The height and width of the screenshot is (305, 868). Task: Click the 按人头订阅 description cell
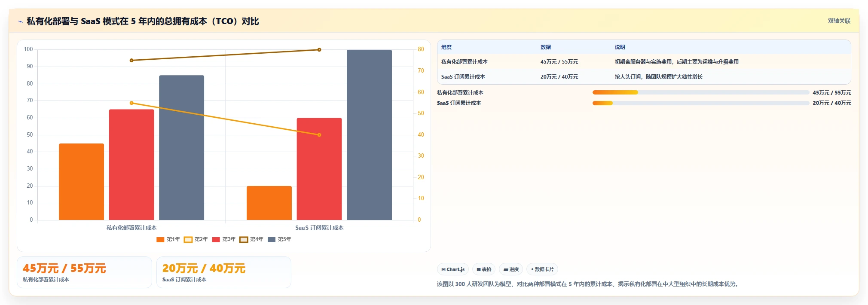coord(659,77)
